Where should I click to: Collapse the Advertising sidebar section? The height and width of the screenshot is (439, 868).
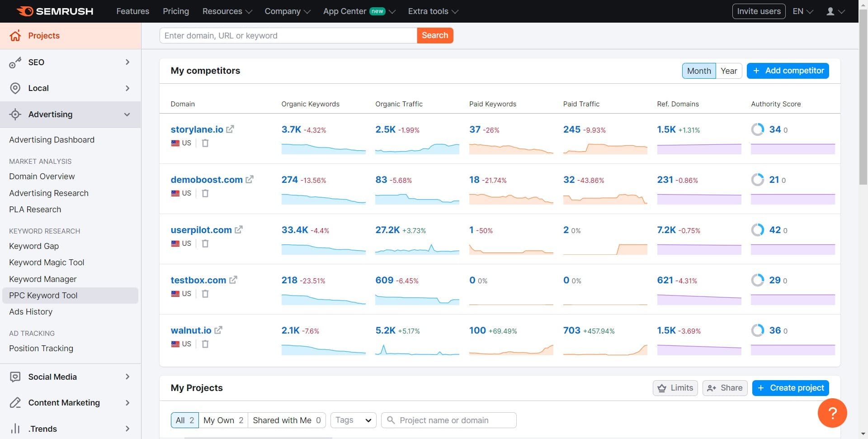pos(127,115)
